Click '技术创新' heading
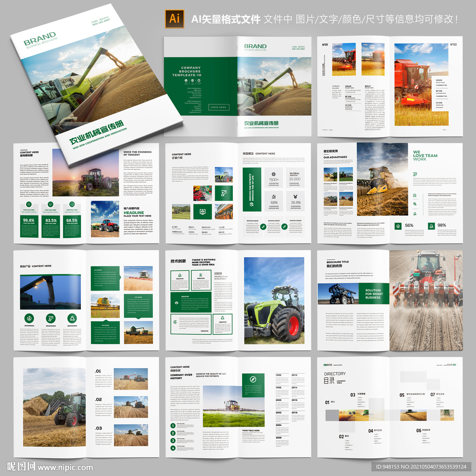This screenshot has height=476, width=476. click(x=178, y=261)
